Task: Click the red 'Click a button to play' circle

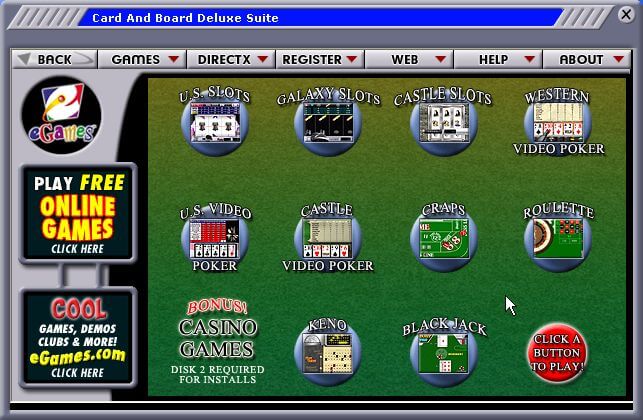Action: [x=557, y=353]
